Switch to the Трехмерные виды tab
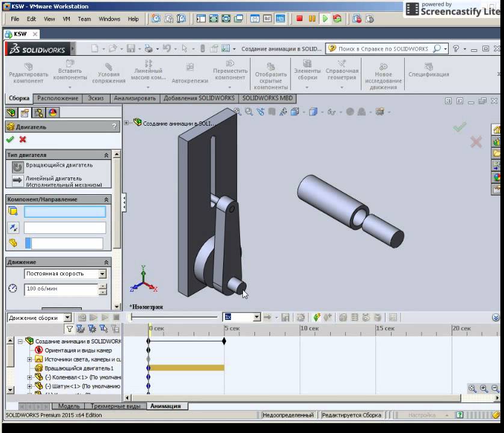This screenshot has width=504, height=433. click(115, 407)
